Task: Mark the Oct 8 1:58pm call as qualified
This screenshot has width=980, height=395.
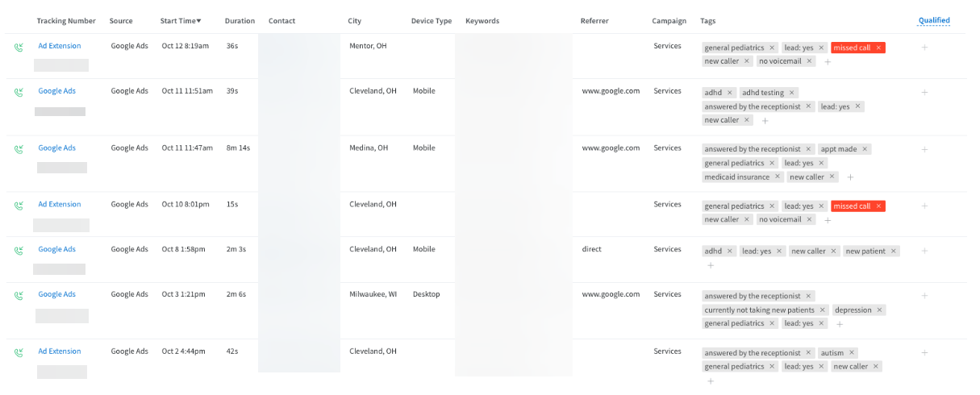Action: click(x=924, y=251)
